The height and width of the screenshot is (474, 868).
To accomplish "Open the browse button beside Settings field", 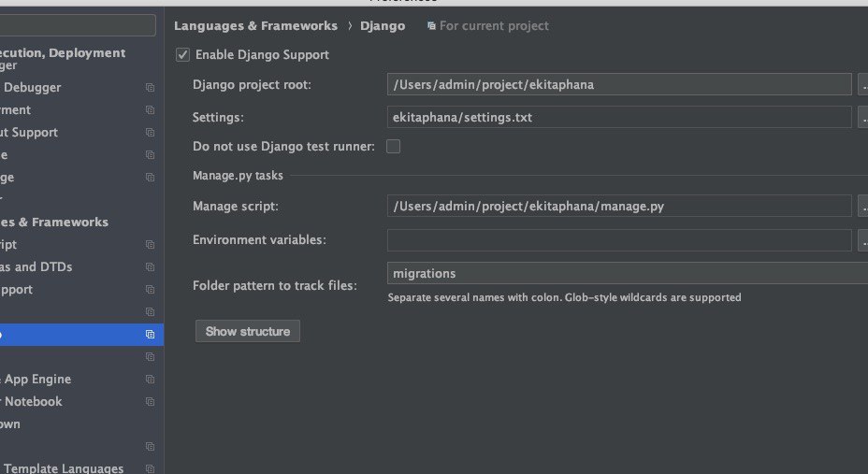I will pos(863,117).
